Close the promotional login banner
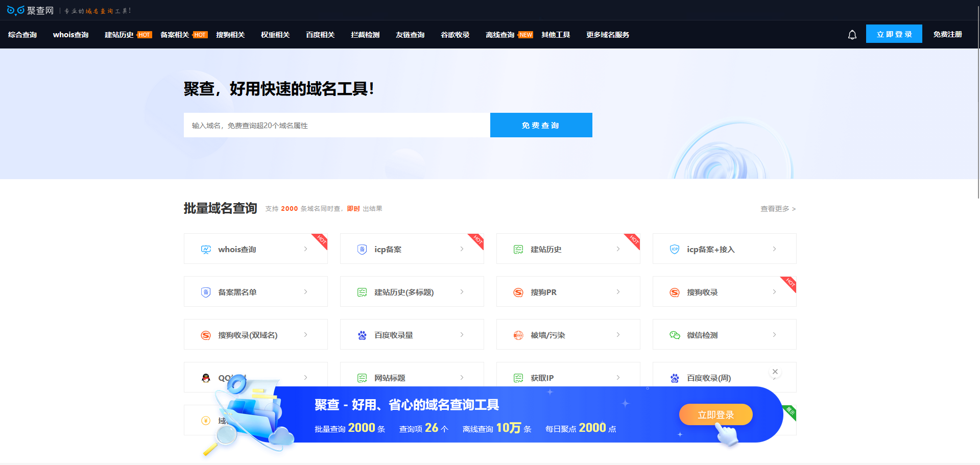The width and height of the screenshot is (980, 465). 775,372
